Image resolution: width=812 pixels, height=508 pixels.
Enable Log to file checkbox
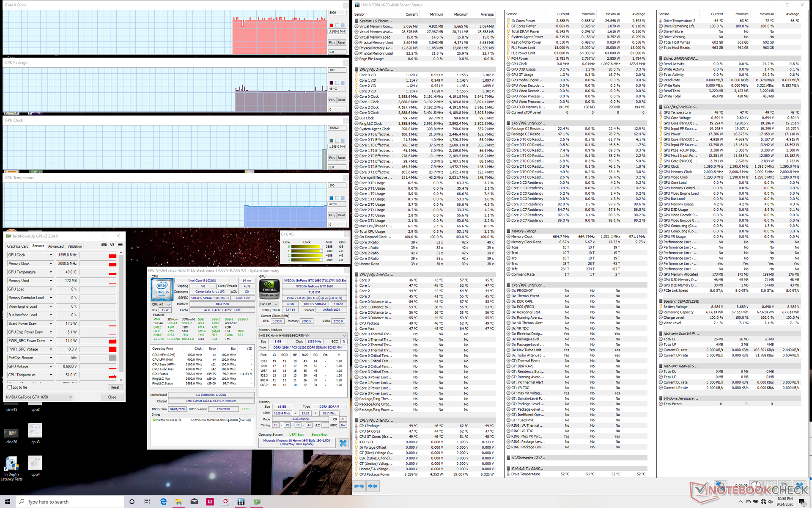[x=10, y=387]
